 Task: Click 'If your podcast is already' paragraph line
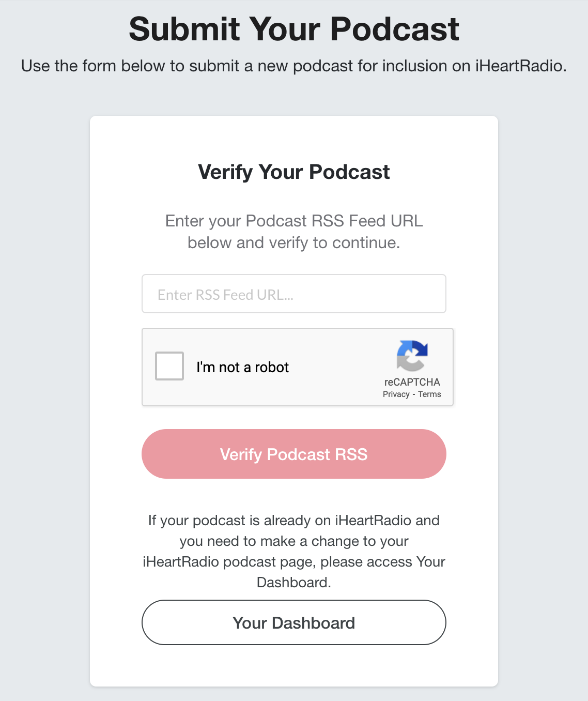click(293, 520)
